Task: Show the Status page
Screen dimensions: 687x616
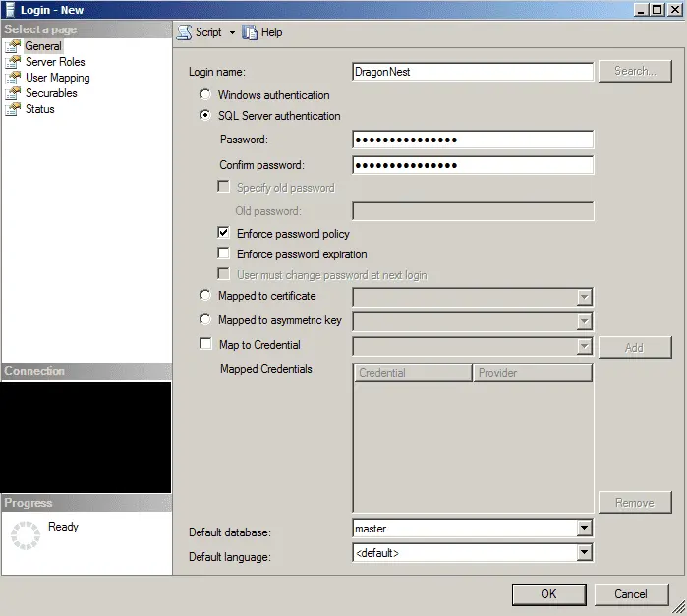Action: point(40,109)
